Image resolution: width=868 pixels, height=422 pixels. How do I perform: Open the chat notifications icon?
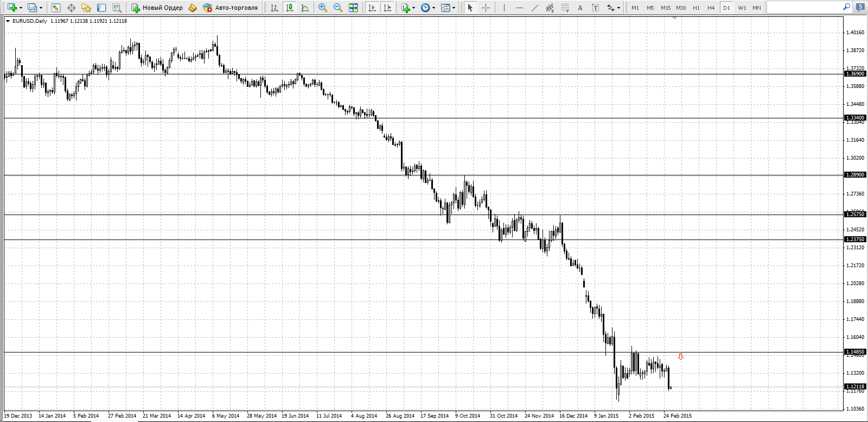click(x=860, y=8)
